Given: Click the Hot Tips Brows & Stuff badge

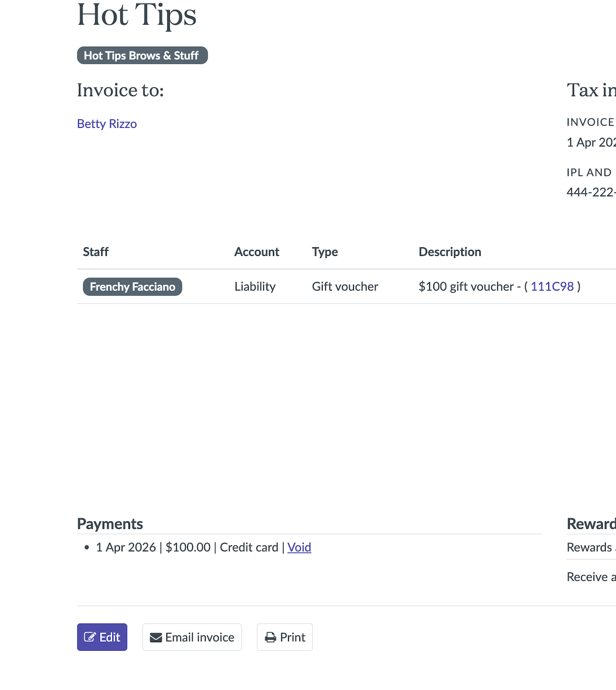Looking at the screenshot, I should click(142, 56).
